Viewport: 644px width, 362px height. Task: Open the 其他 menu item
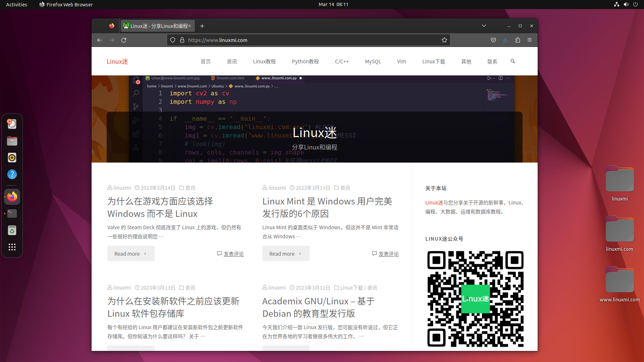coord(466,61)
